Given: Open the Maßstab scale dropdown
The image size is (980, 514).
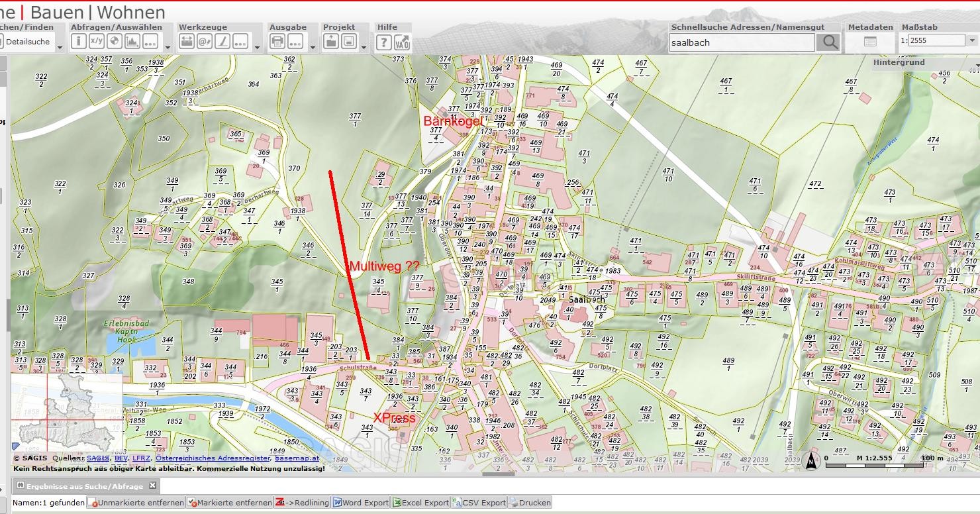Looking at the screenshot, I should pyautogui.click(x=972, y=41).
